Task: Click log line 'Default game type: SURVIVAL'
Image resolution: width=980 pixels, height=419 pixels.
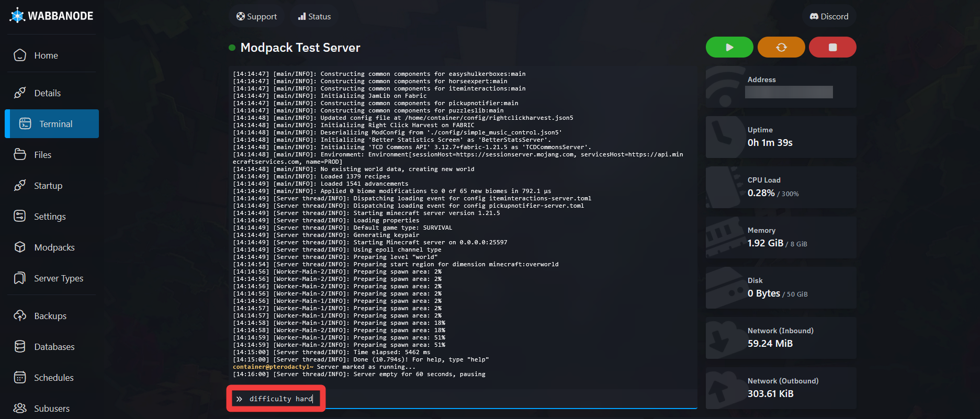Action: pos(342,228)
